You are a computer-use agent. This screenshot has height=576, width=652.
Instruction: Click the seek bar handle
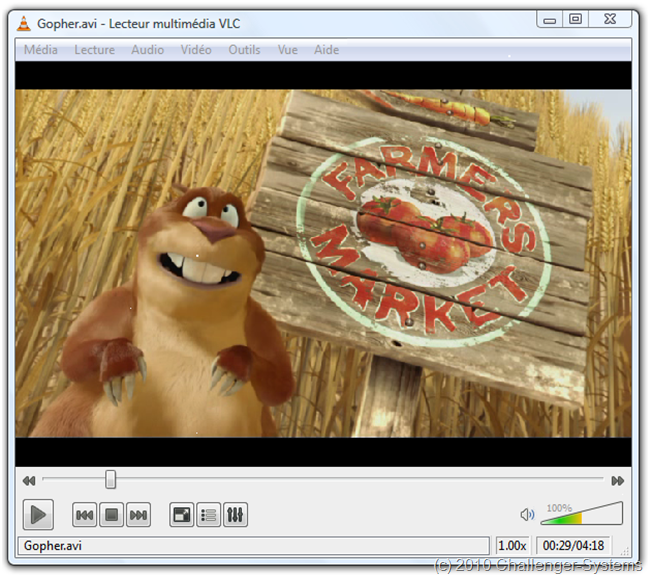click(x=110, y=480)
